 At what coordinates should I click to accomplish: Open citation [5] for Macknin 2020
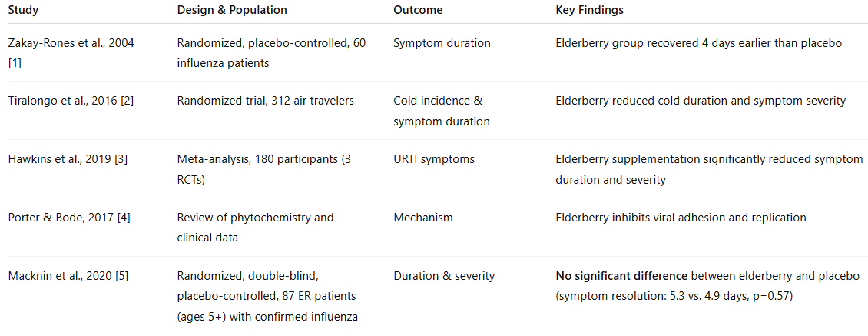122,276
